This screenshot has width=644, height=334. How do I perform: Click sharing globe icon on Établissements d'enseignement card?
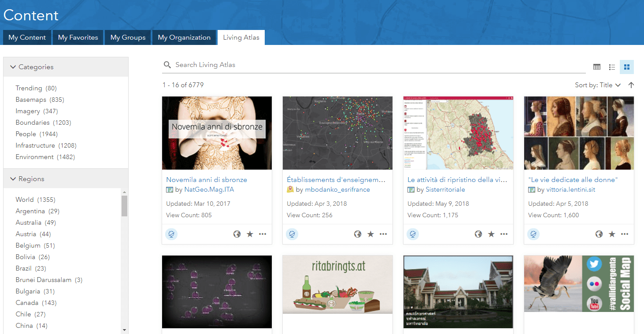click(x=358, y=234)
